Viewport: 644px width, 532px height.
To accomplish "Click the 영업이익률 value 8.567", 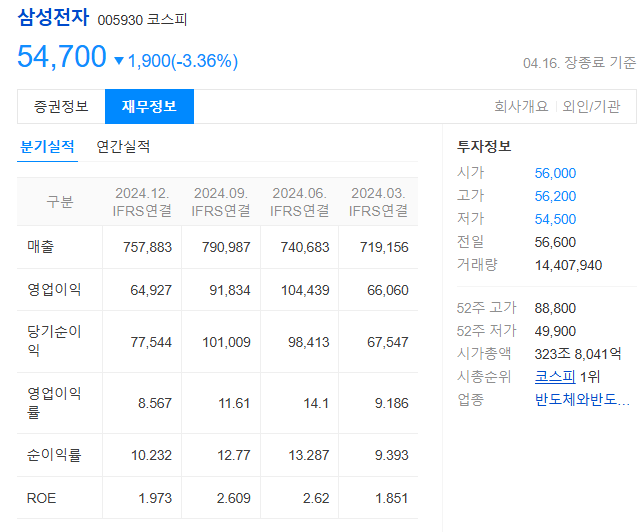I will pos(155,403).
